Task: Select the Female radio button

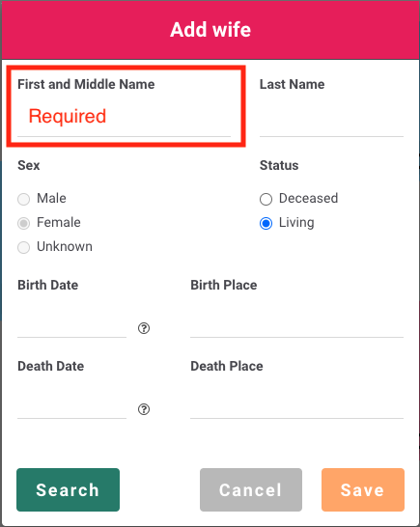Action: tap(23, 223)
